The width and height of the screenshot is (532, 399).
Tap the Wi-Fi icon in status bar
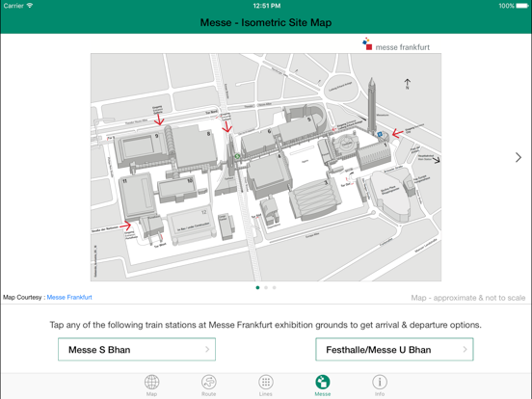click(x=30, y=6)
